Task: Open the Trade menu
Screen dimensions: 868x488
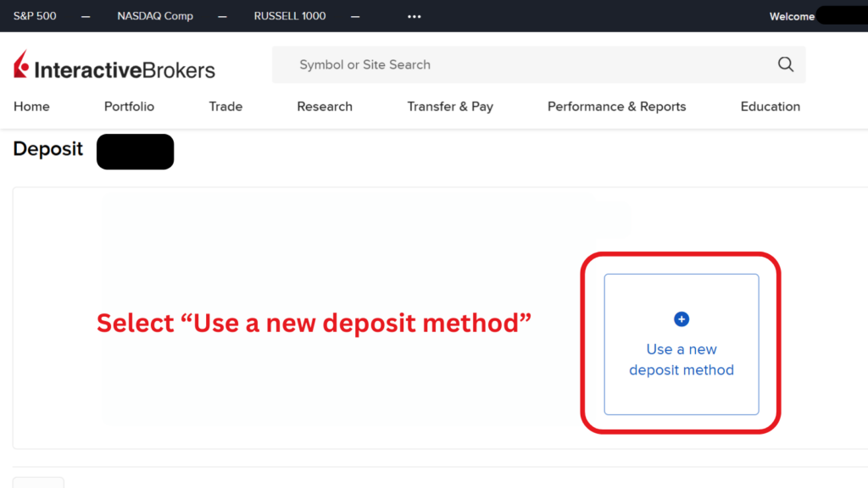Action: [x=225, y=106]
